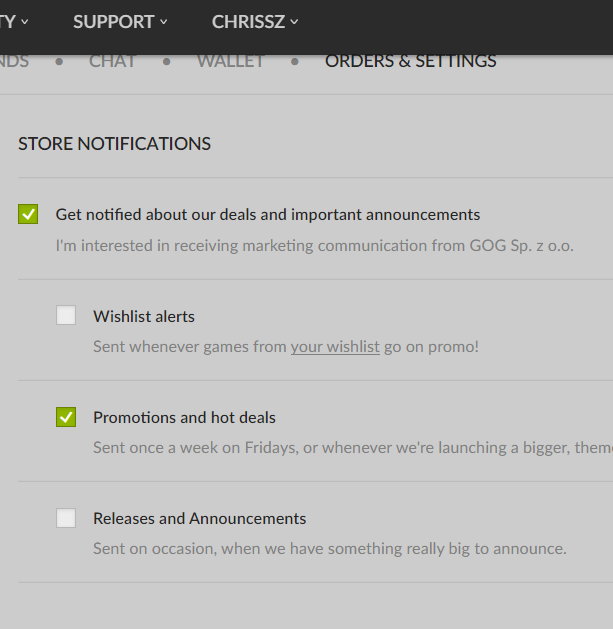Uncheck deals and important announcements checkbox
The width and height of the screenshot is (613, 629).
tap(28, 214)
